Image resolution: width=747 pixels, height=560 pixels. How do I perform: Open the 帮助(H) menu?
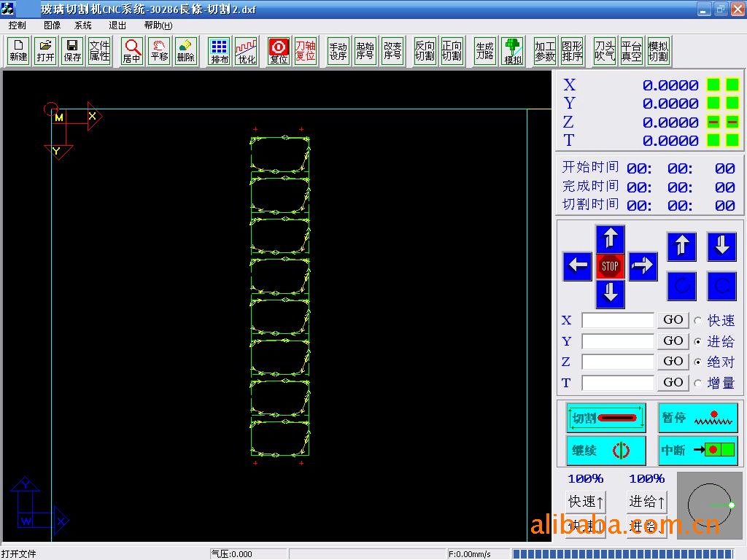click(158, 26)
